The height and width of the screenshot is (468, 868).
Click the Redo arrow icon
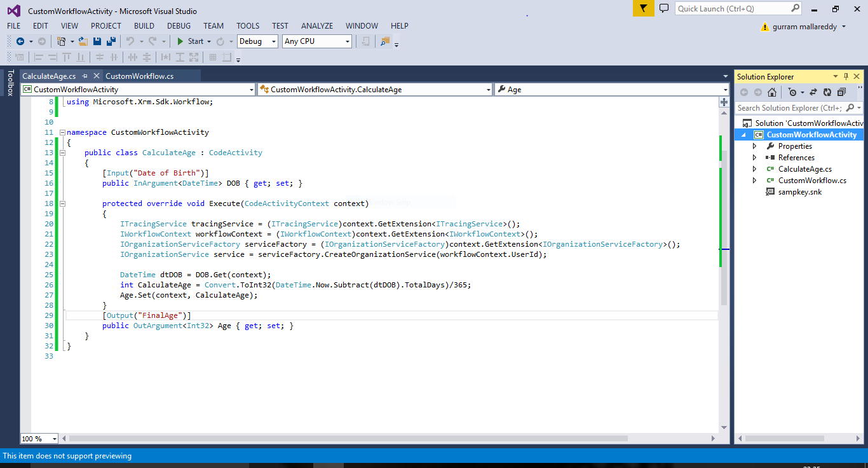[x=153, y=41]
